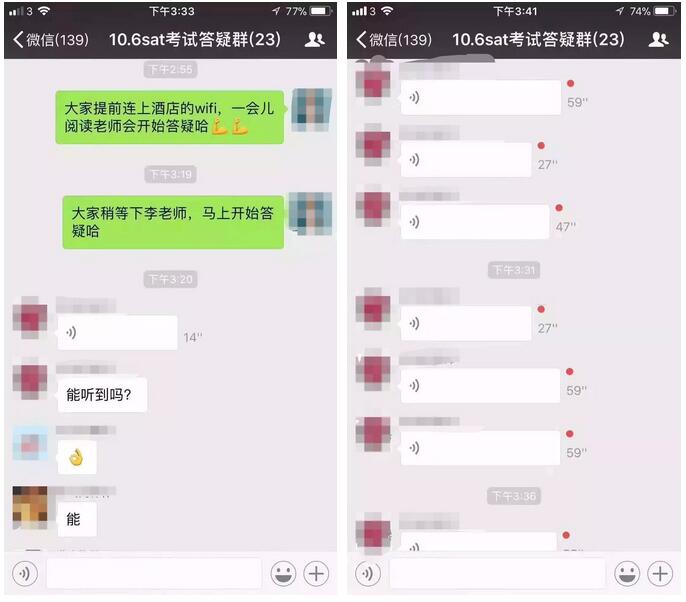Play the 27" voice message below 下午3:31
The image size is (686, 602).
[x=466, y=323]
